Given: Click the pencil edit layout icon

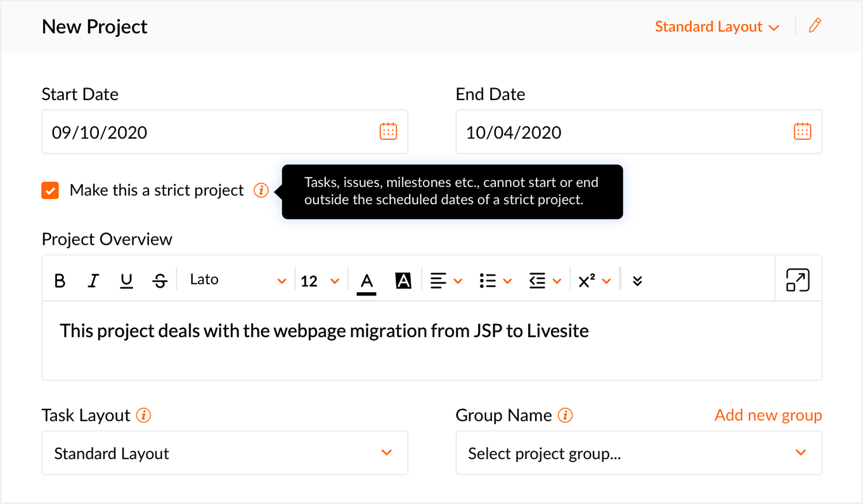Looking at the screenshot, I should click(815, 26).
